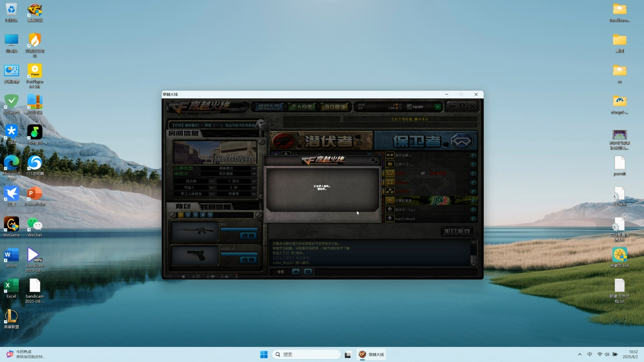Select the 背包 tab

(183, 206)
